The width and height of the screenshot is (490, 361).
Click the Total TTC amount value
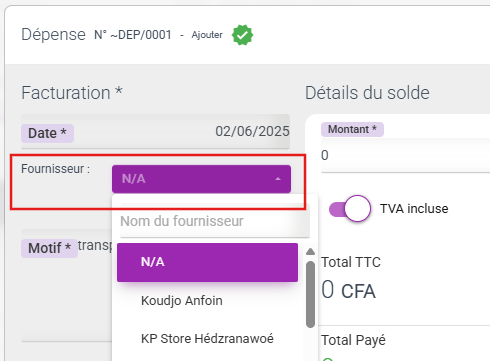[x=348, y=290]
